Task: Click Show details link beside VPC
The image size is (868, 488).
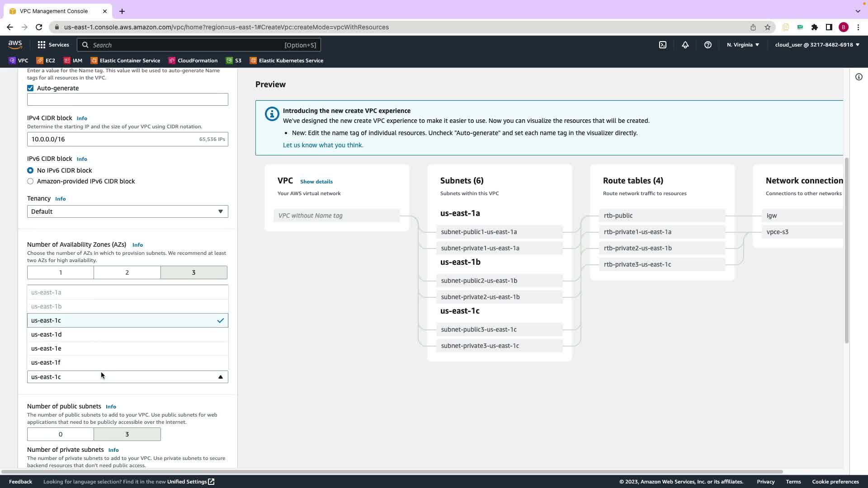Action: [316, 182]
